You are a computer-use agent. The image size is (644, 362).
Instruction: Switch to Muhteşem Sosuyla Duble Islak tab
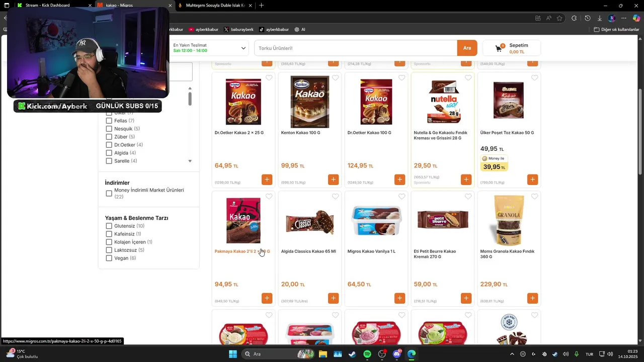pos(215,5)
